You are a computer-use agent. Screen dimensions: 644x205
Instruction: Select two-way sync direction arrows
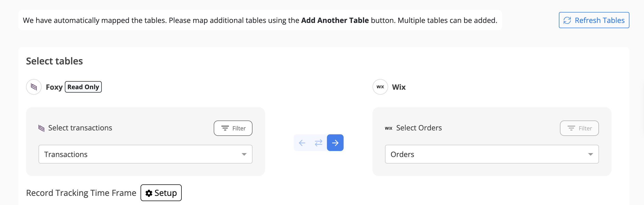[x=318, y=143]
